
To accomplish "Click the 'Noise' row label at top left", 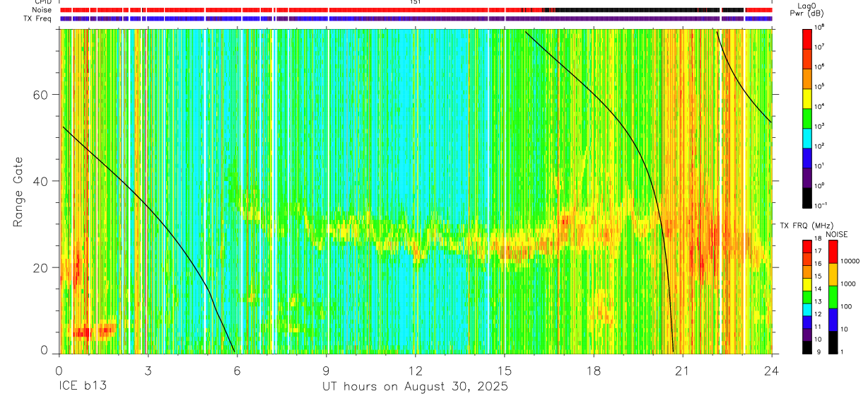I will click(x=42, y=10).
